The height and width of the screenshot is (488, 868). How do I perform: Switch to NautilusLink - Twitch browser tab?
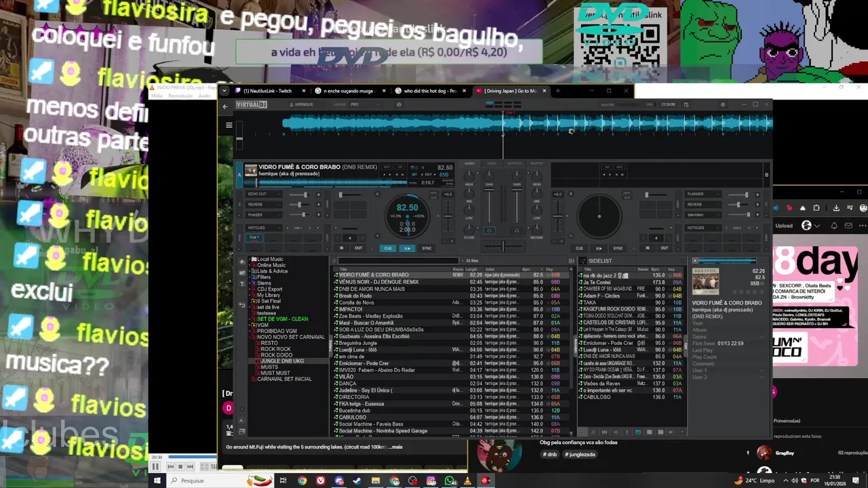[x=267, y=91]
